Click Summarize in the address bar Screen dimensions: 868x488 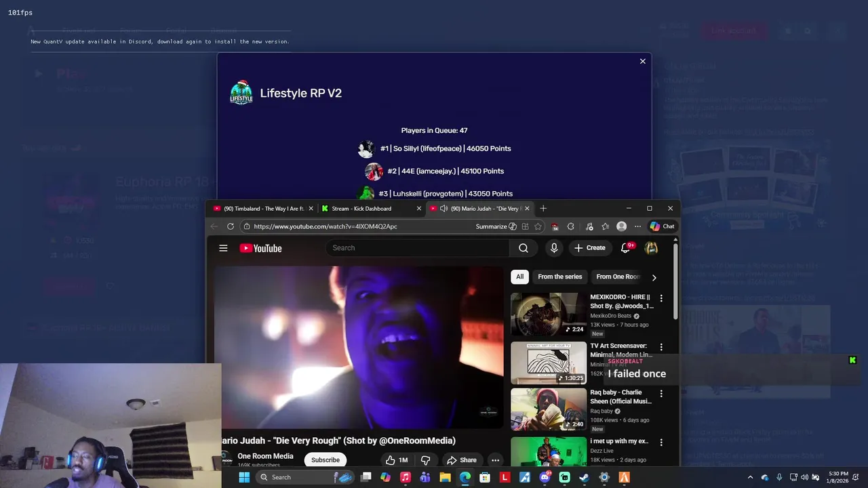pyautogui.click(x=496, y=226)
